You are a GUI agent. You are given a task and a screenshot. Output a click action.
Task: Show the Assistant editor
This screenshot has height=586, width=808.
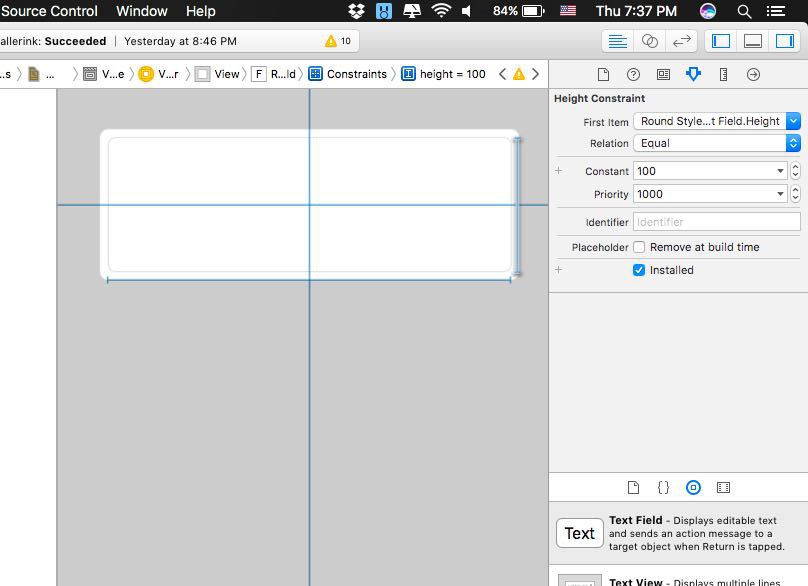[649, 41]
